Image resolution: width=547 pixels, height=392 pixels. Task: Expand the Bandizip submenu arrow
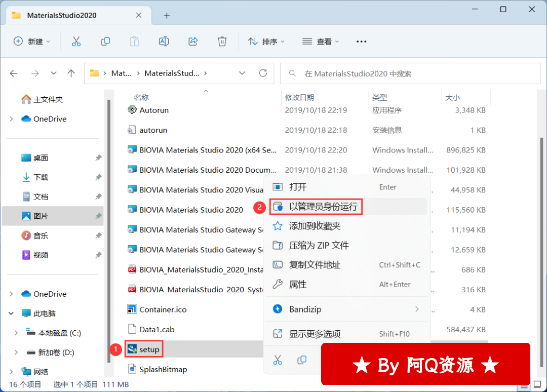click(x=417, y=309)
